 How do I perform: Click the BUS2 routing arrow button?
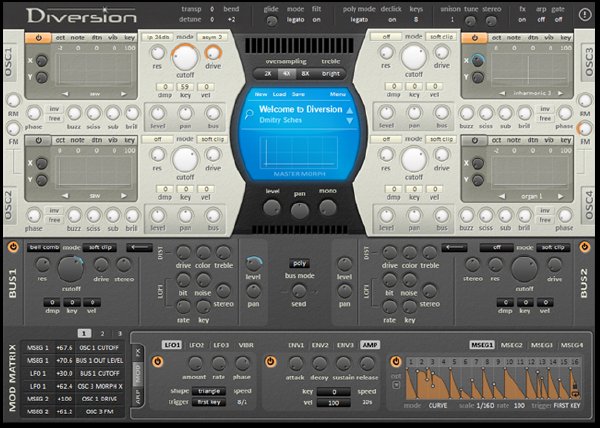tap(454, 247)
